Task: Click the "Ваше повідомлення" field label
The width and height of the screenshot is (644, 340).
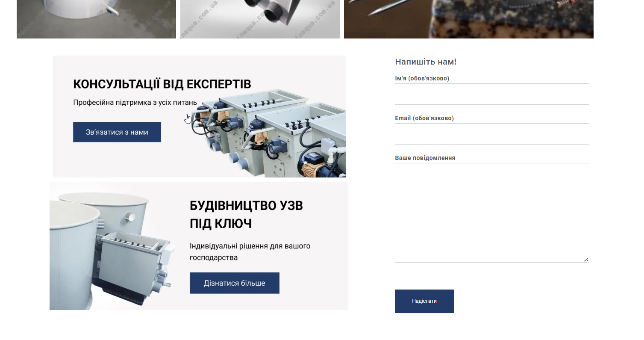Action: [425, 158]
